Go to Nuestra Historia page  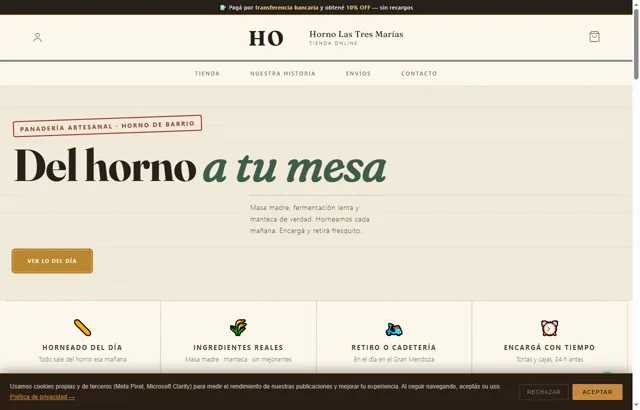point(283,73)
